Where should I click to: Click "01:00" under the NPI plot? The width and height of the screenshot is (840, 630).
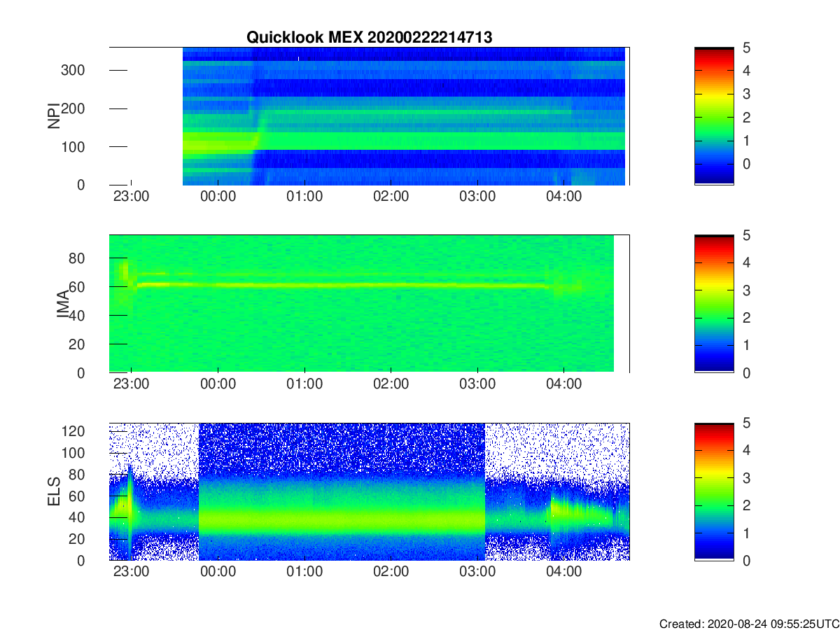point(304,197)
